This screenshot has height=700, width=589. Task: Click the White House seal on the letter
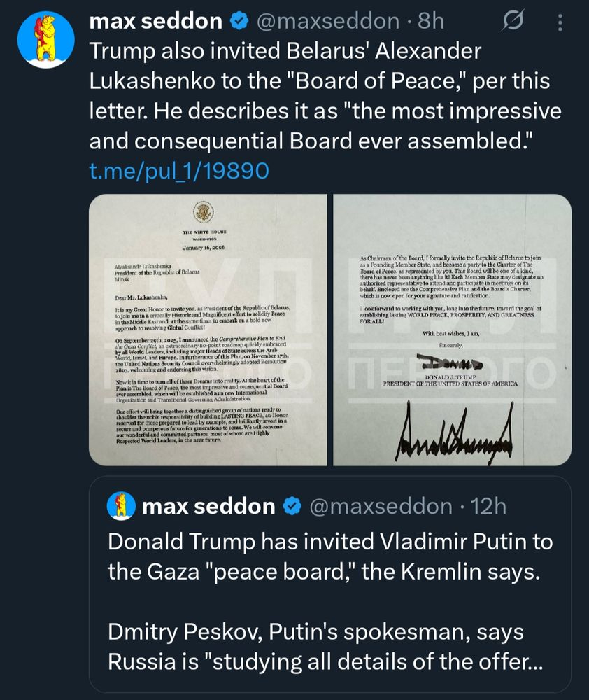tap(206, 215)
